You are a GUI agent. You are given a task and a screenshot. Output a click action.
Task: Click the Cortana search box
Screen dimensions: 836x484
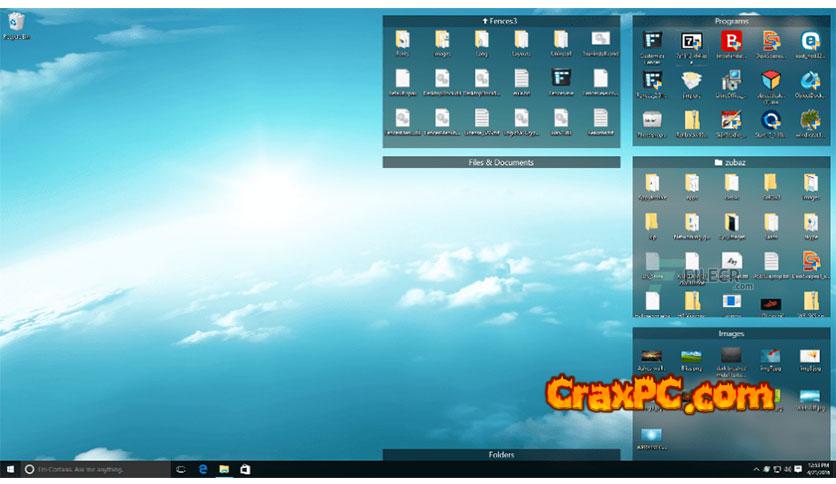(95, 468)
